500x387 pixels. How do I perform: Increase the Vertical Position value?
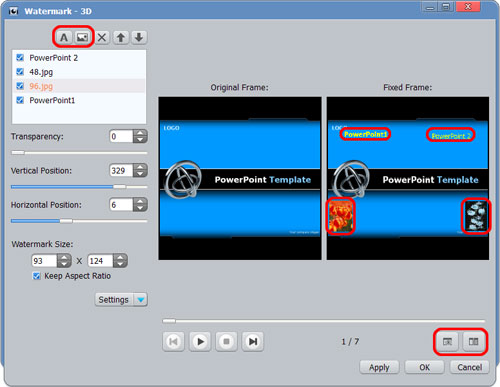click(x=140, y=167)
